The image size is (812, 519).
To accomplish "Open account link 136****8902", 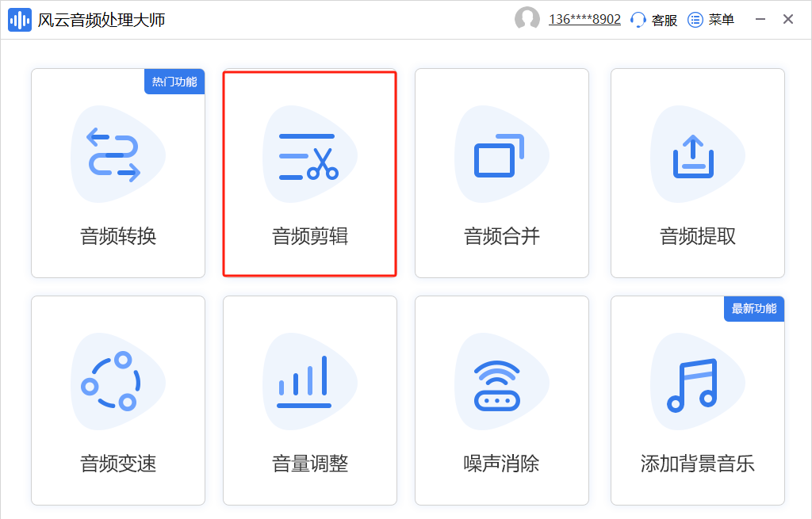I will coord(584,20).
